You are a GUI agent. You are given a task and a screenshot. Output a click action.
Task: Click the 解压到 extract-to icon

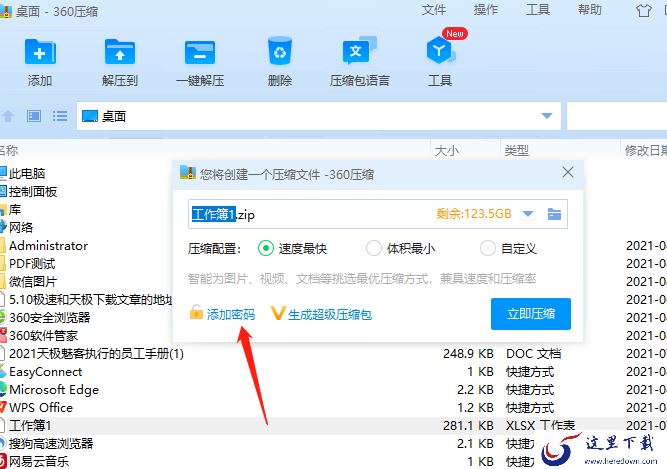pos(120,52)
